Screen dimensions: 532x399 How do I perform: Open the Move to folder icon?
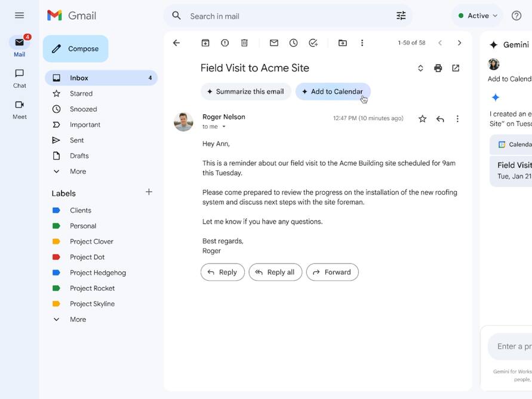[x=342, y=43]
